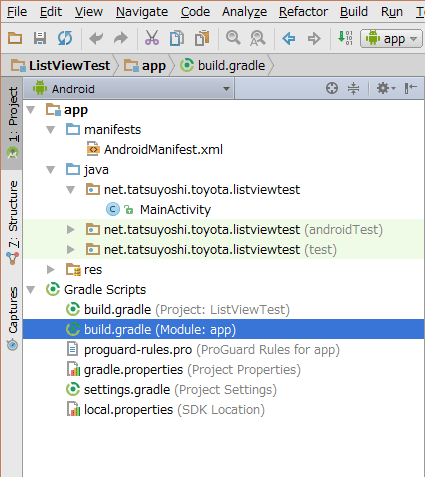Open the Captures side tab

coord(13,318)
